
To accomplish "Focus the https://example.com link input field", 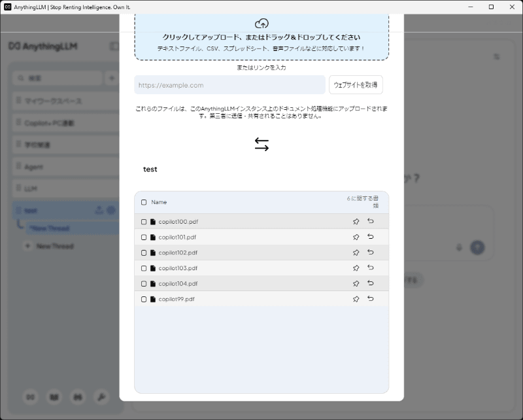I will coord(229,85).
